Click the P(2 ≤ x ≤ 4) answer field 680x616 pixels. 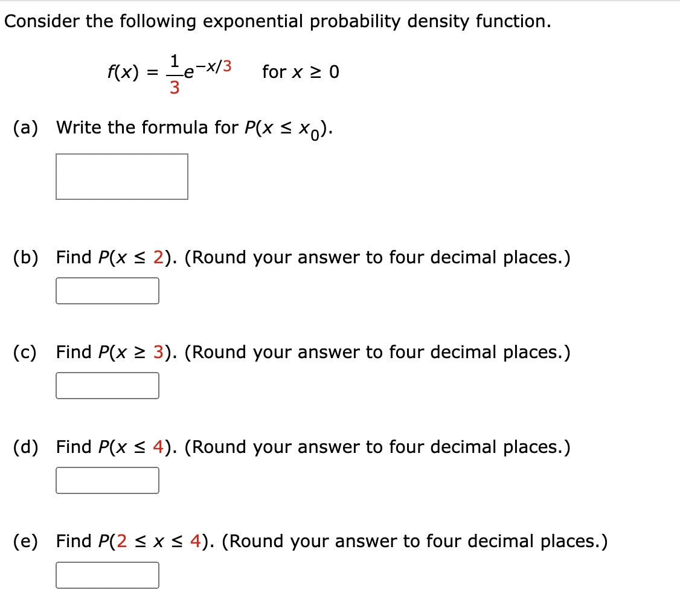[x=107, y=575]
